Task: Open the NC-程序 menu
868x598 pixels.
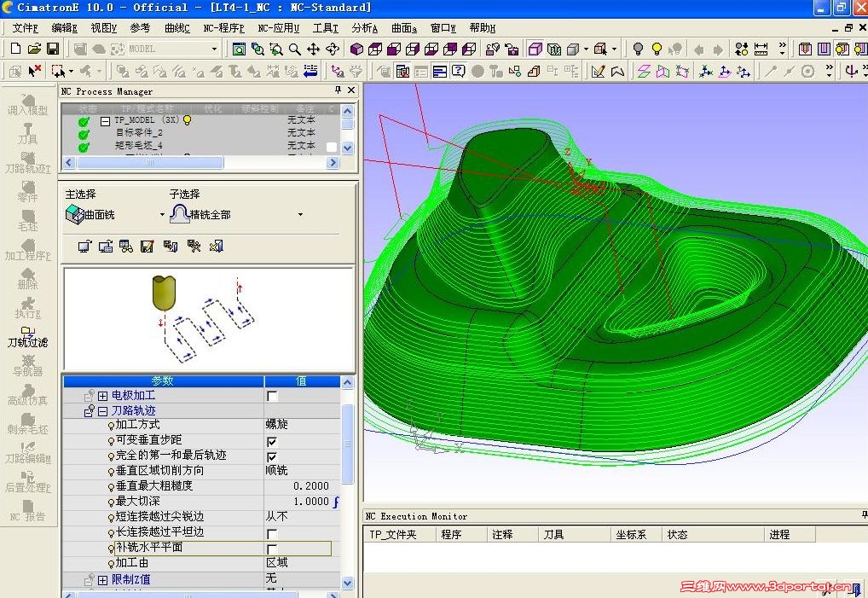Action: (223, 27)
